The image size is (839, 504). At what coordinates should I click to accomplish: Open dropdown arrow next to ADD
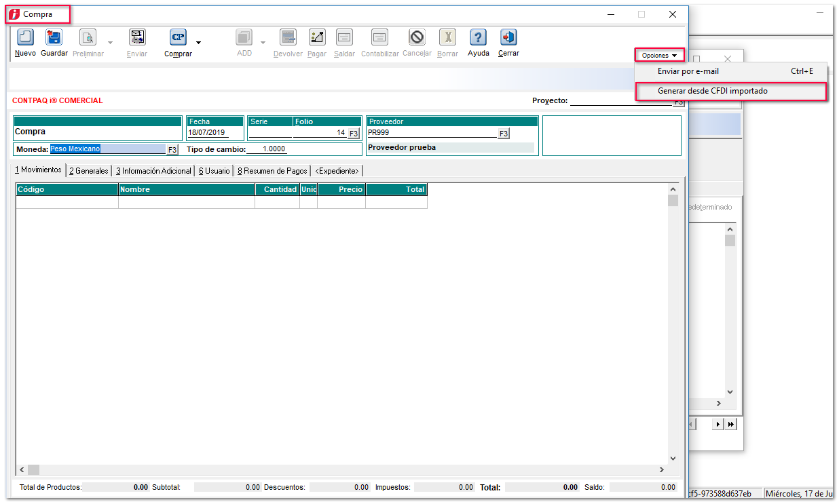[x=263, y=42]
